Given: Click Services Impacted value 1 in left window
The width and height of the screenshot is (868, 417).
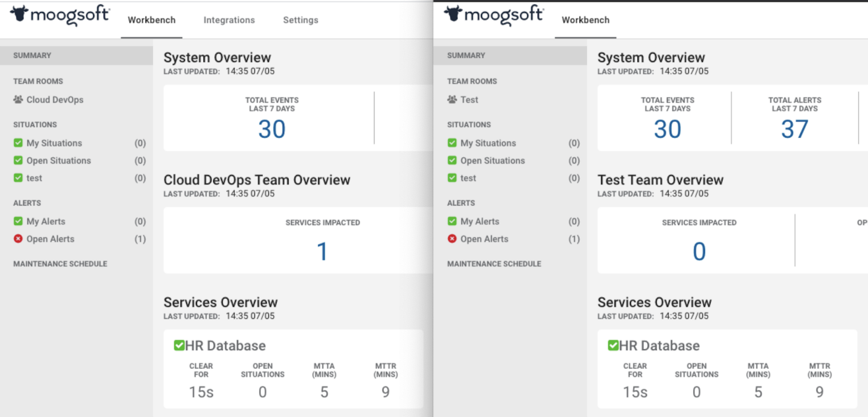Looking at the screenshot, I should 323,252.
